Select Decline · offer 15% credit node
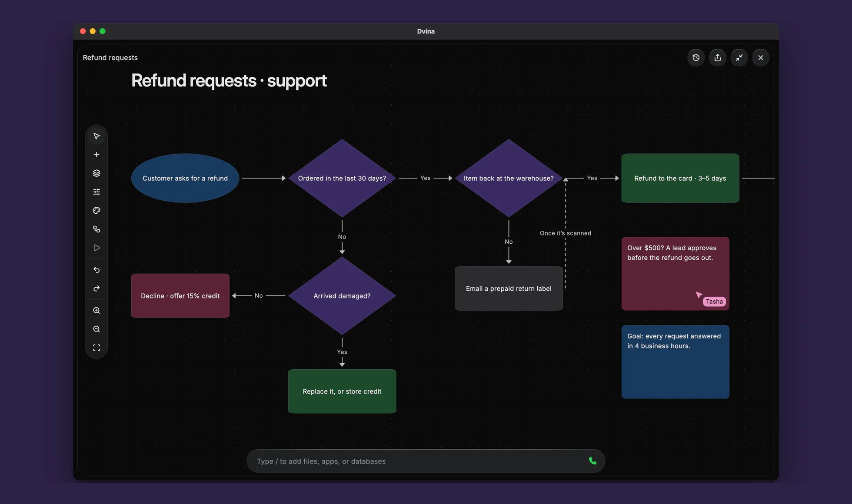The image size is (852, 504). (180, 296)
